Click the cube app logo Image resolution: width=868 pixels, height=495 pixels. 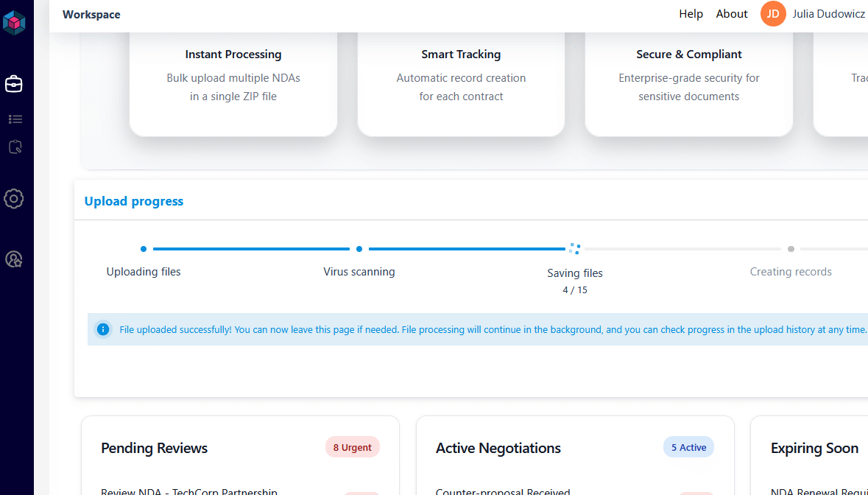tap(14, 24)
